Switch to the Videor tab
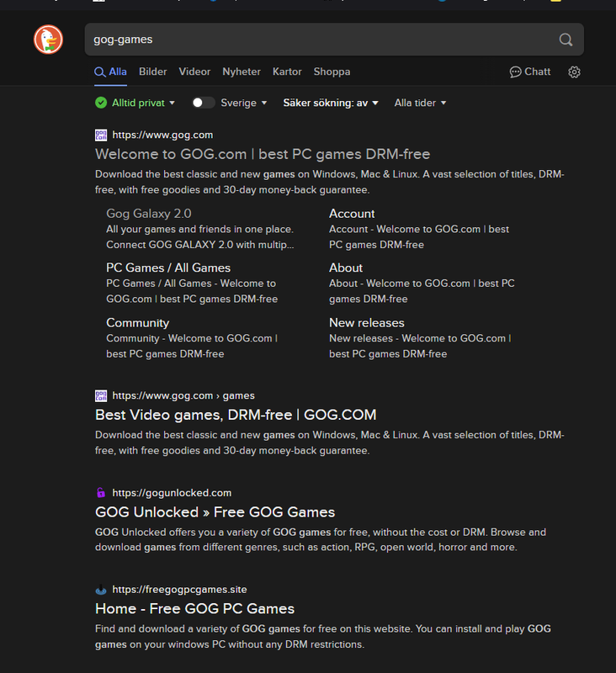 point(194,72)
